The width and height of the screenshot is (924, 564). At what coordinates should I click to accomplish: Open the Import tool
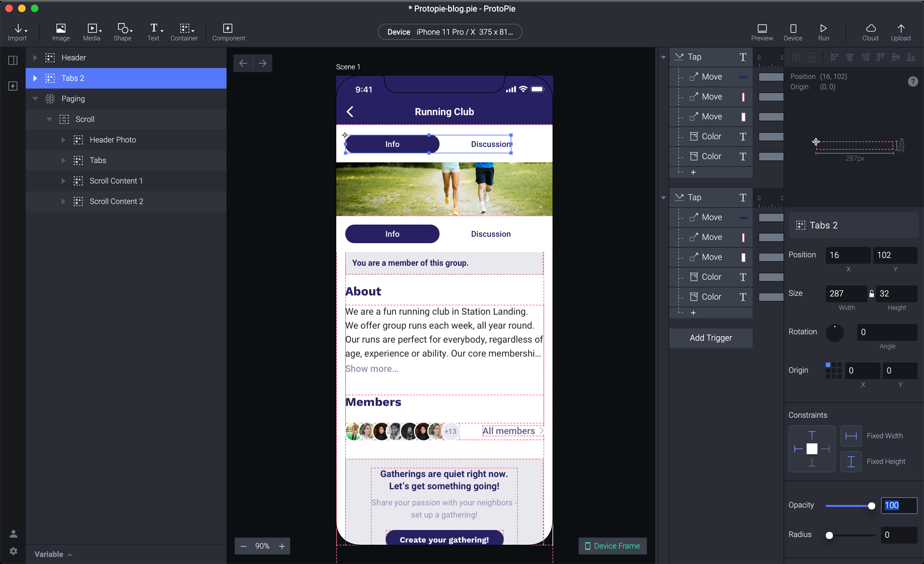17,32
